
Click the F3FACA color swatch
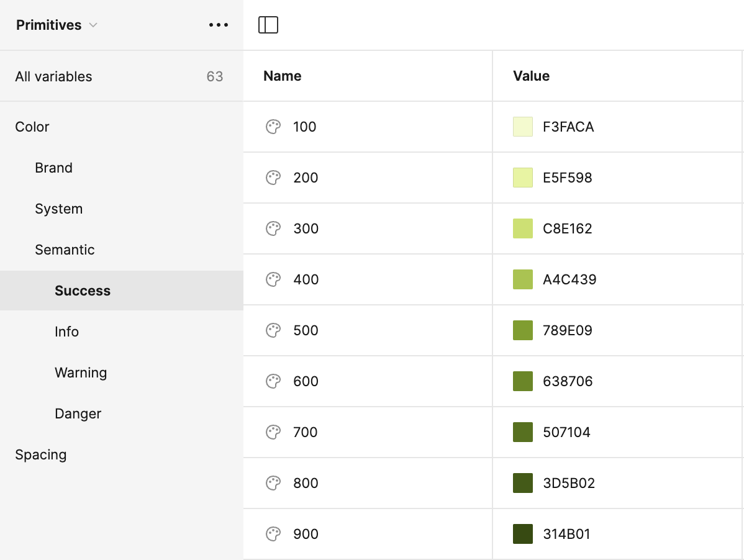(x=523, y=127)
